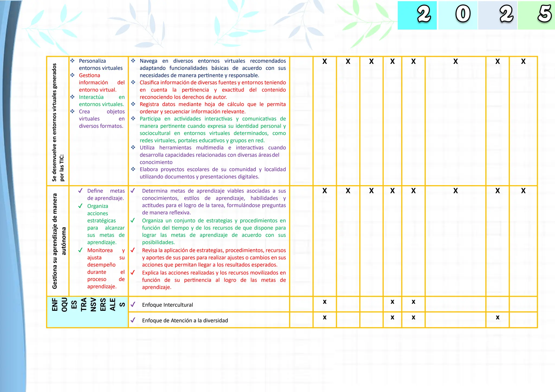Click the diamond bullet before 'Registra datos mediante hoja'

(x=133, y=104)
